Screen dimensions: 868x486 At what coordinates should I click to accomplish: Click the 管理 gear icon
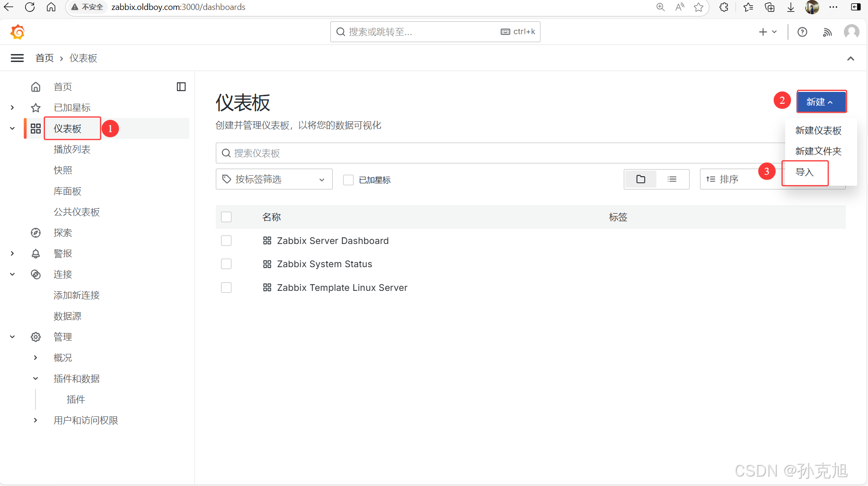[x=36, y=337]
